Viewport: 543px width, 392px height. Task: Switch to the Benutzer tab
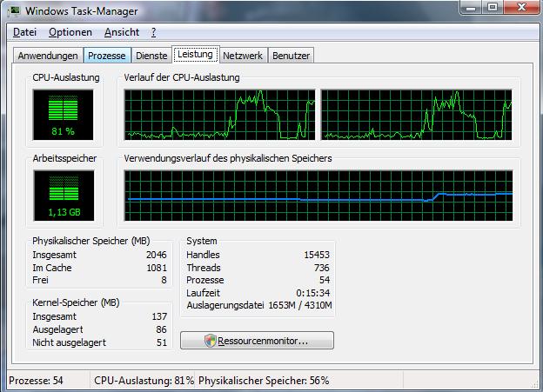tap(291, 56)
